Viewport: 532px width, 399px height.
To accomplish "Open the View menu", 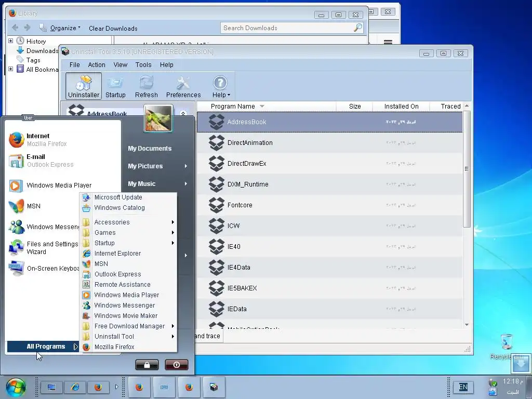I will pos(121,65).
